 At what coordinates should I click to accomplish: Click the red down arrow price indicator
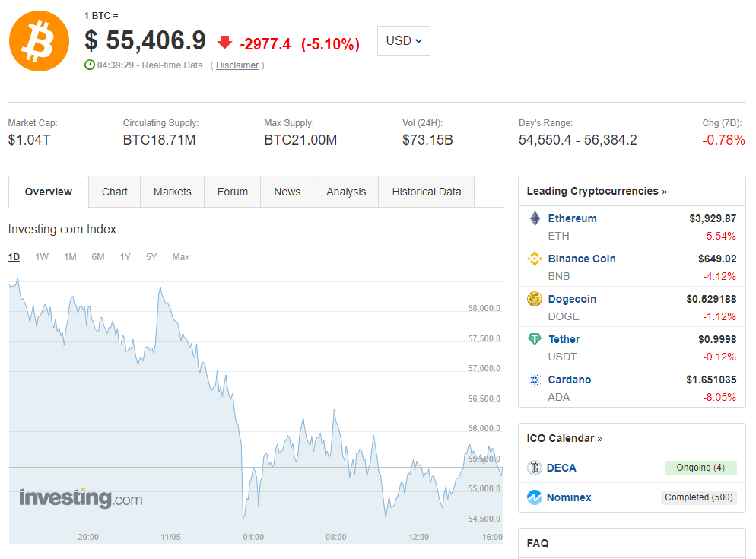[x=224, y=43]
